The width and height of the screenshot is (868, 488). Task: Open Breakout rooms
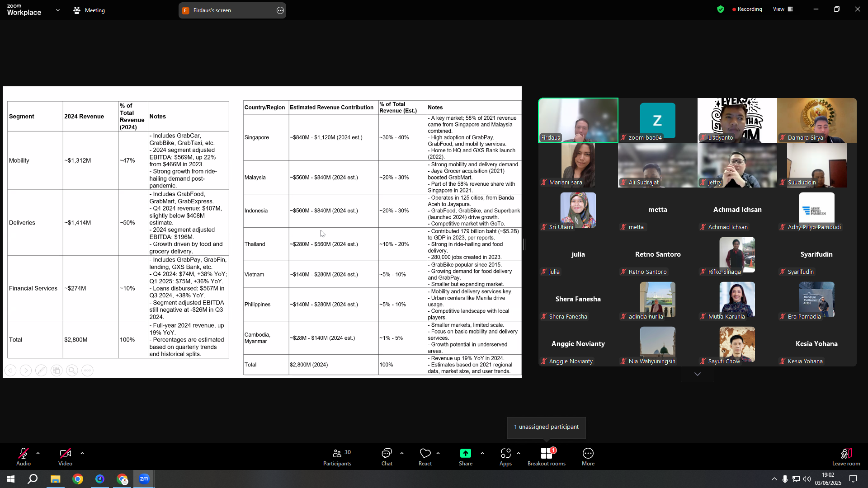pos(547,457)
